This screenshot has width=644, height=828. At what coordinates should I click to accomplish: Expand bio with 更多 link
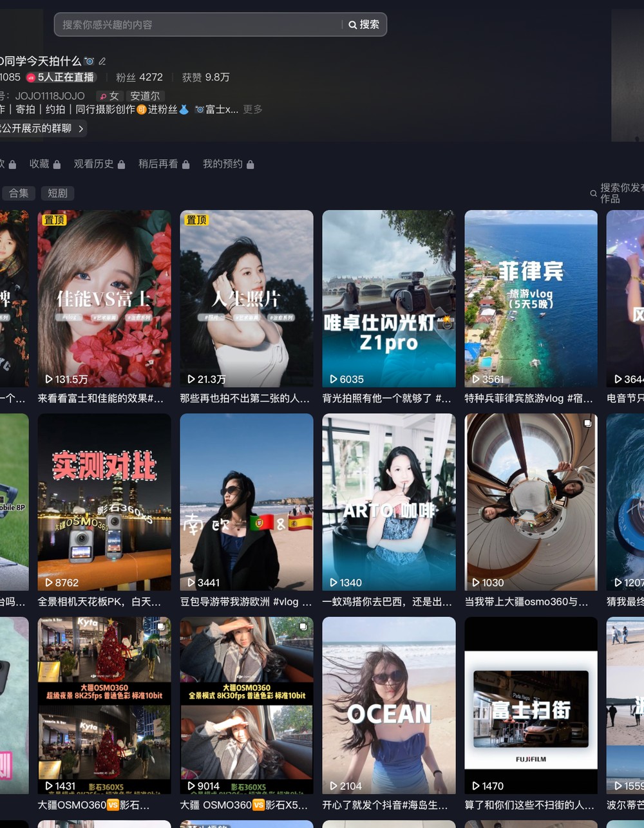point(252,109)
